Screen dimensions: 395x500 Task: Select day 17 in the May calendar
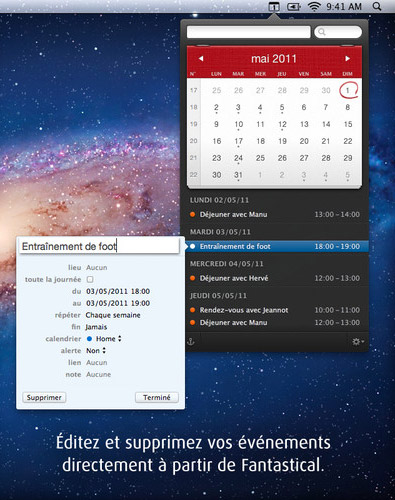coord(238,142)
